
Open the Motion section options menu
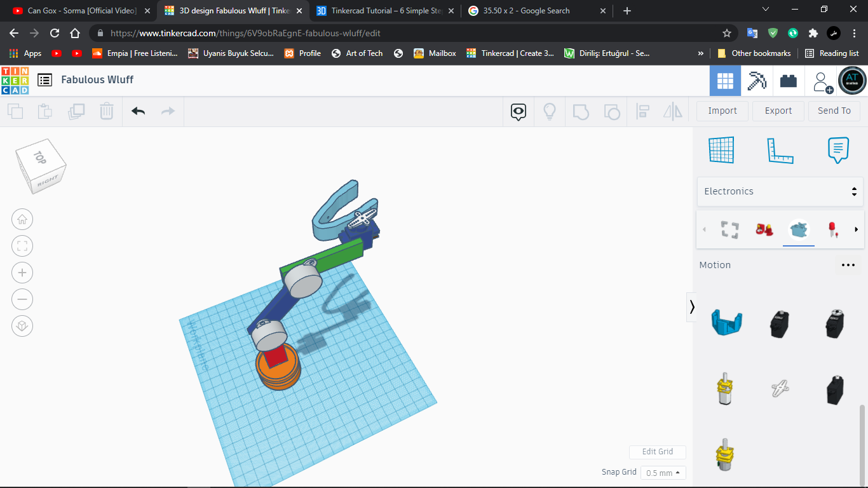(x=848, y=265)
